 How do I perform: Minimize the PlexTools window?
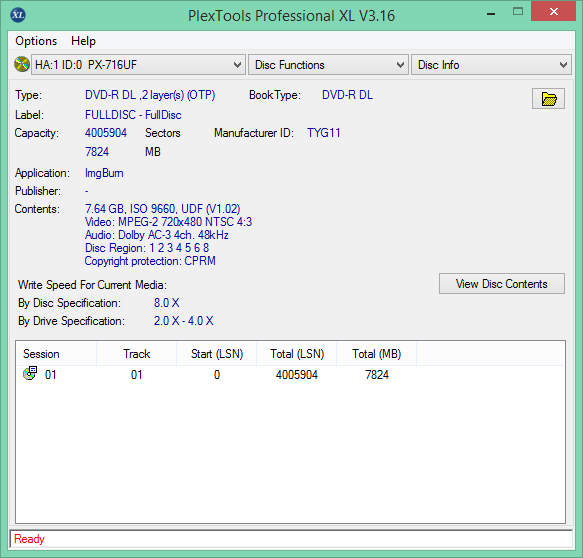point(491,13)
